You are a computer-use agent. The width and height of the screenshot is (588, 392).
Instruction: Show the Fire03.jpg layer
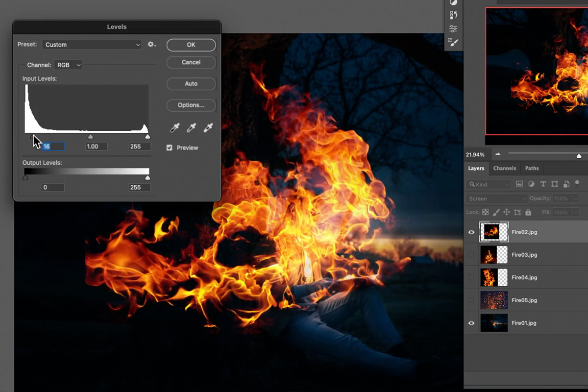tap(471, 254)
